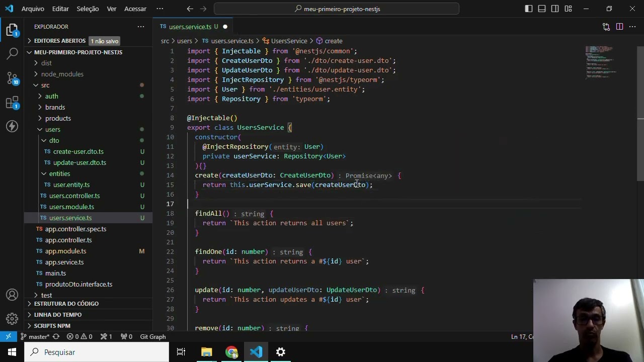Open the Manage gear in activity bar

point(12,319)
